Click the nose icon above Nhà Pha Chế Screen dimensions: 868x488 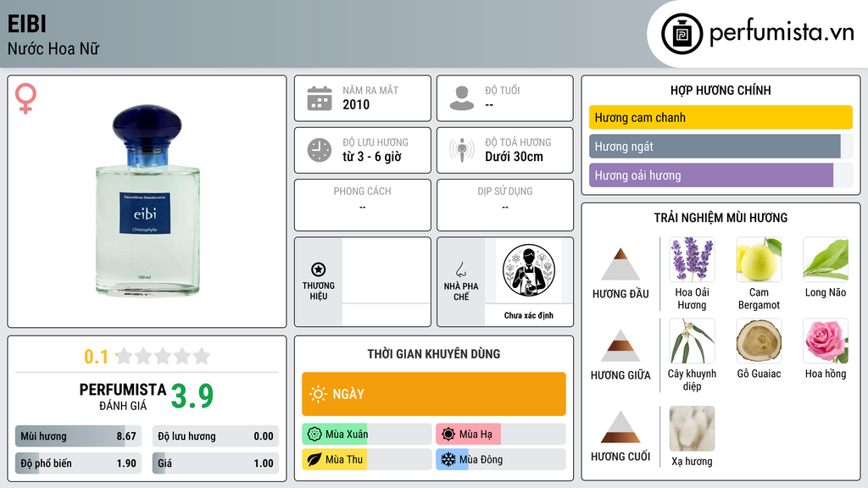(x=460, y=269)
